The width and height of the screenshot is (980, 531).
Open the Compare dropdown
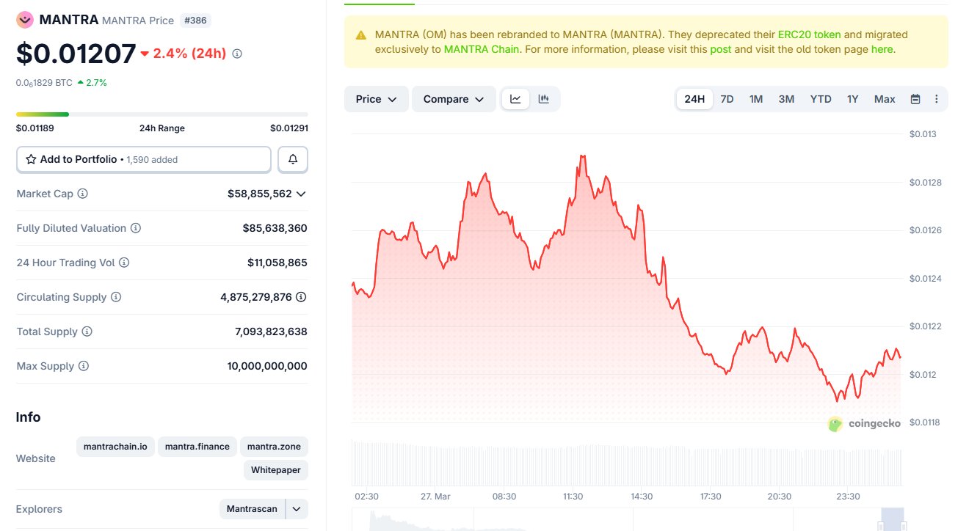(x=454, y=99)
